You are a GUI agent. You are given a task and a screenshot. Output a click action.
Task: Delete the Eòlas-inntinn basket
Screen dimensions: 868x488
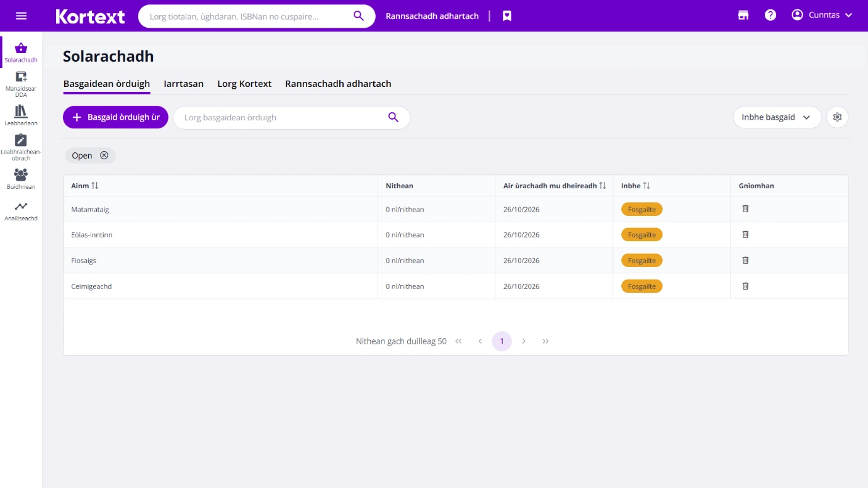tap(745, 235)
